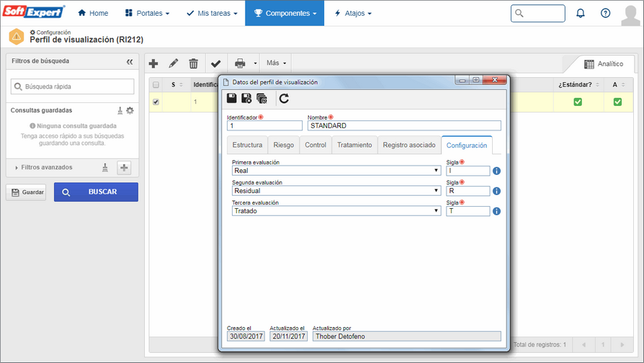Click the BUSCAR button
Image resolution: width=644 pixels, height=363 pixels.
(x=96, y=192)
